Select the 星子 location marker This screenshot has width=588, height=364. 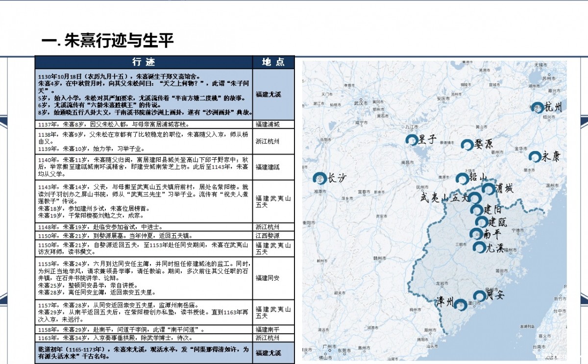coord(411,140)
